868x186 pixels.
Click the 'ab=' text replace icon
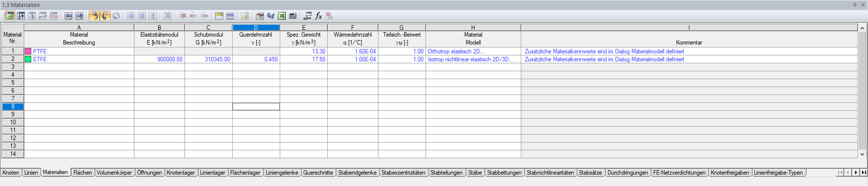coord(308,16)
